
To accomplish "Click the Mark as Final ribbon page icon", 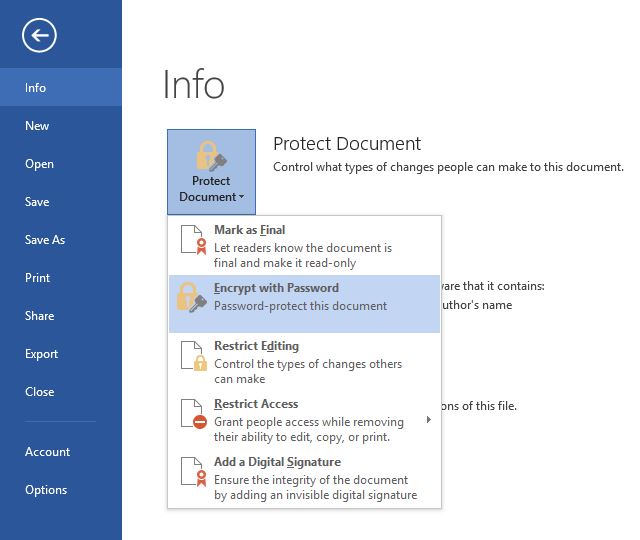I will (x=193, y=240).
